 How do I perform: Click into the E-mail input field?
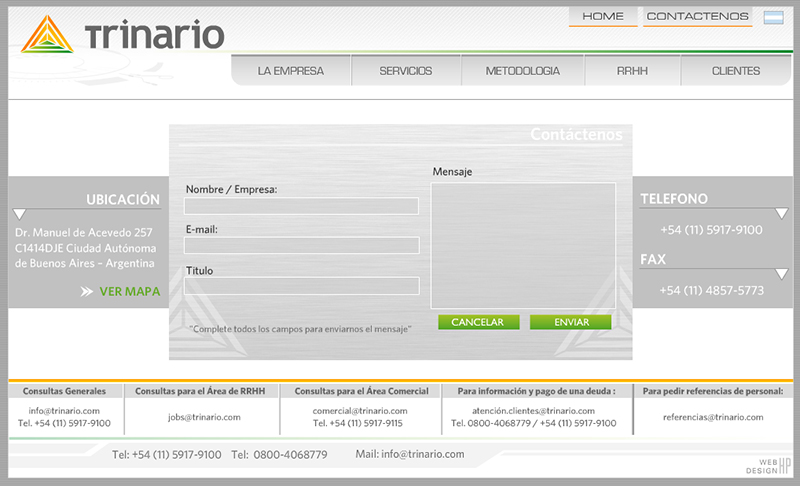click(x=301, y=246)
